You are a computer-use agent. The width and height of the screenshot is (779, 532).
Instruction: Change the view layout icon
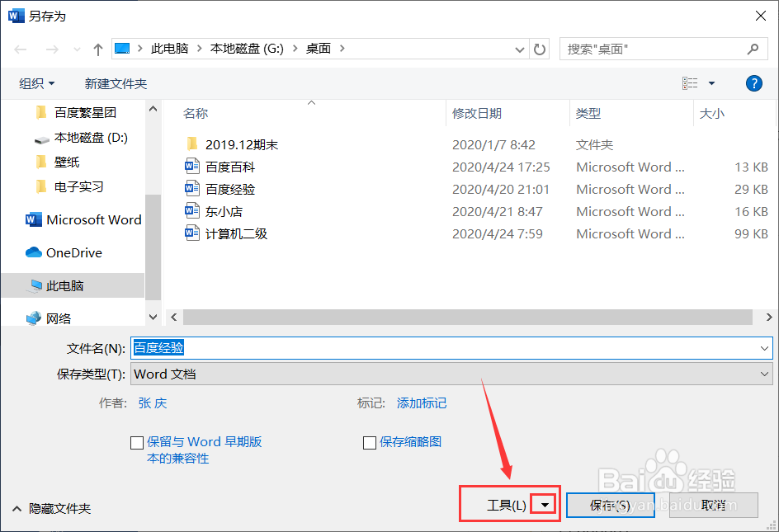(690, 83)
